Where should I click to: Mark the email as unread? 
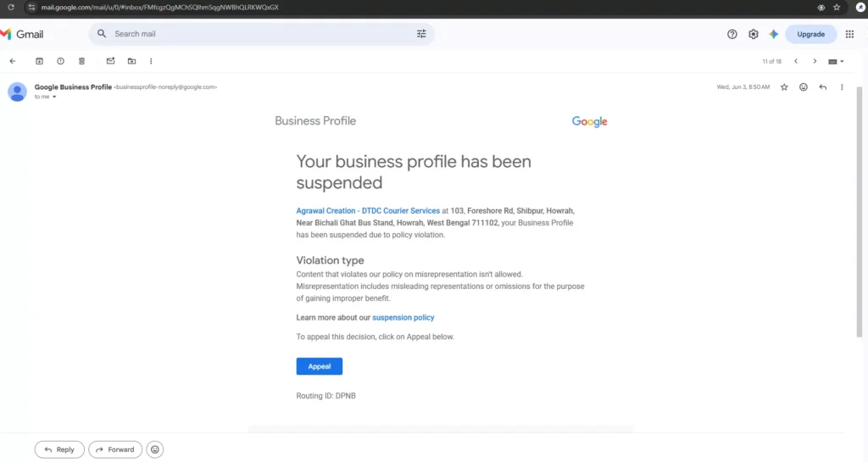pos(111,61)
